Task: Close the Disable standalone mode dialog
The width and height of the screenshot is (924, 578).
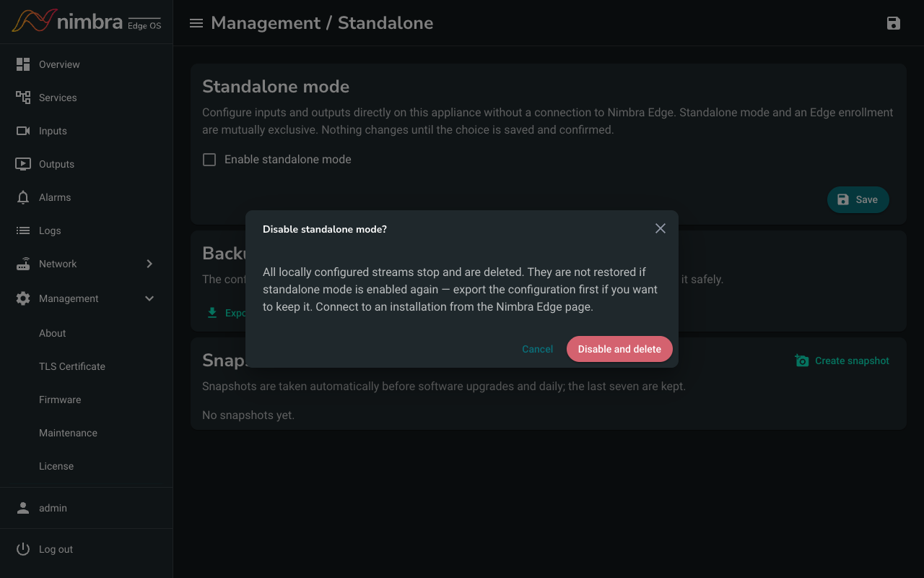Action: 661,228
